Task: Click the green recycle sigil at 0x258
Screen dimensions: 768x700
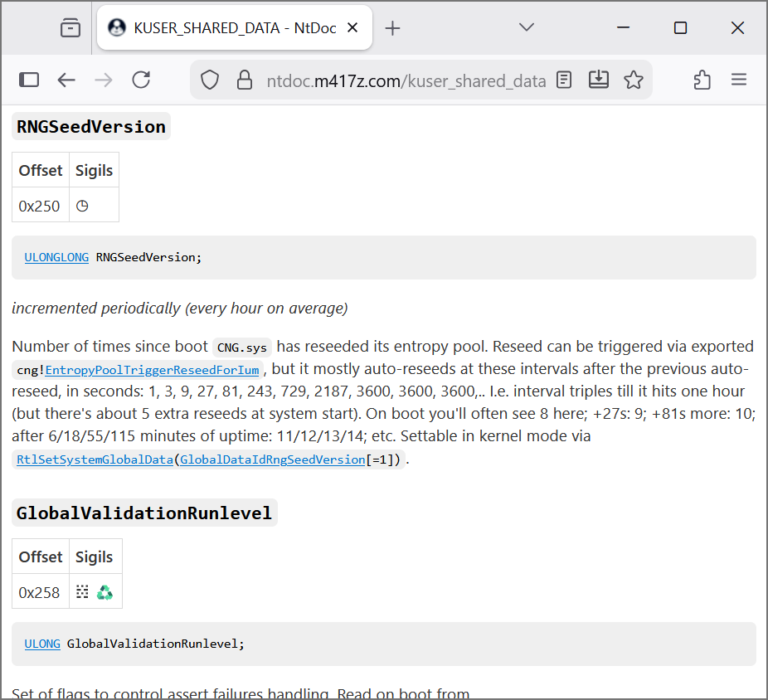Action: tap(105, 592)
